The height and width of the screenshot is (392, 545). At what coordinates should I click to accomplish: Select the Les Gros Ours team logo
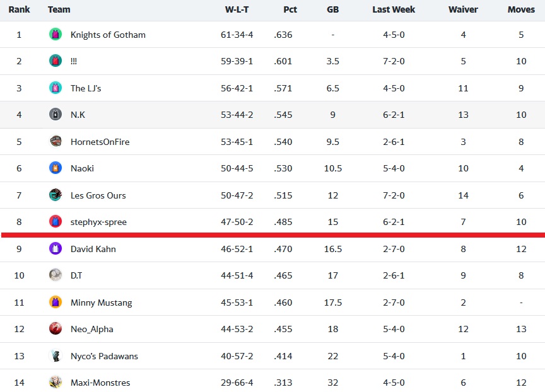click(56, 195)
